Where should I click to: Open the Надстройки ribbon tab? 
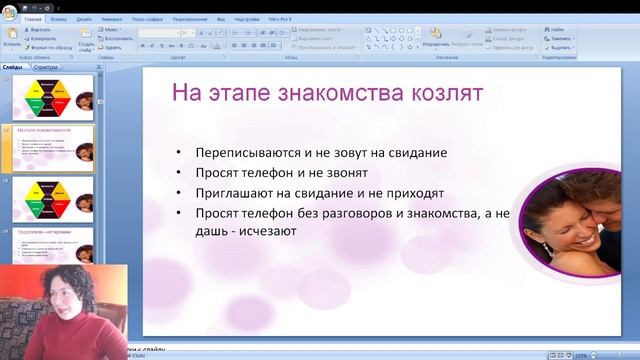pyautogui.click(x=247, y=19)
